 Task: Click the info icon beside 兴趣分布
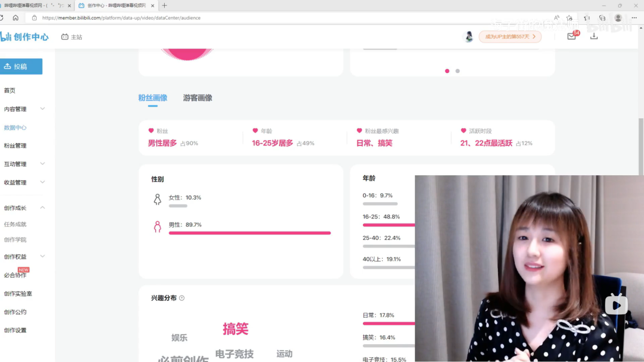click(x=182, y=298)
